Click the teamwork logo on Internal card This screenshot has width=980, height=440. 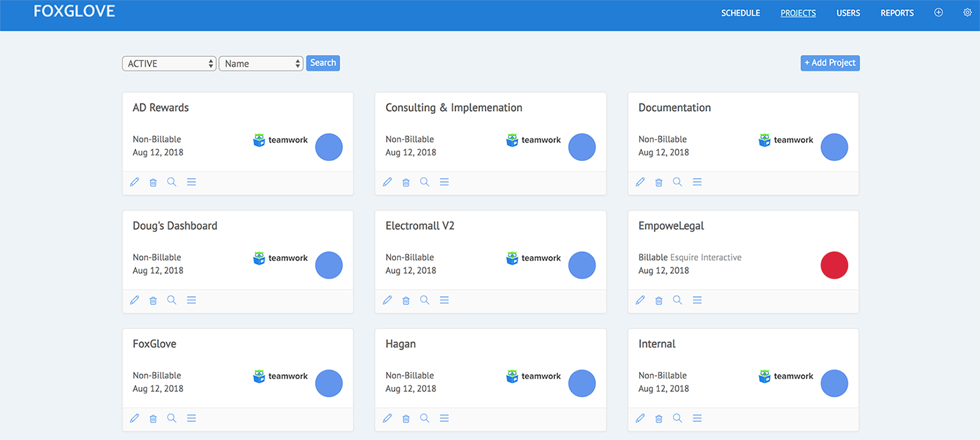(x=786, y=376)
